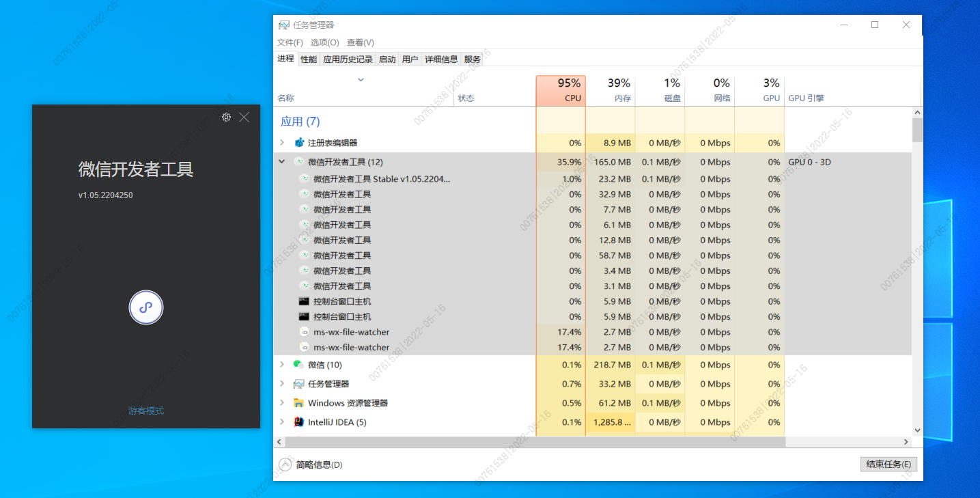The width and height of the screenshot is (980, 498).
Task: Click the 状态 column header
Action: point(466,98)
